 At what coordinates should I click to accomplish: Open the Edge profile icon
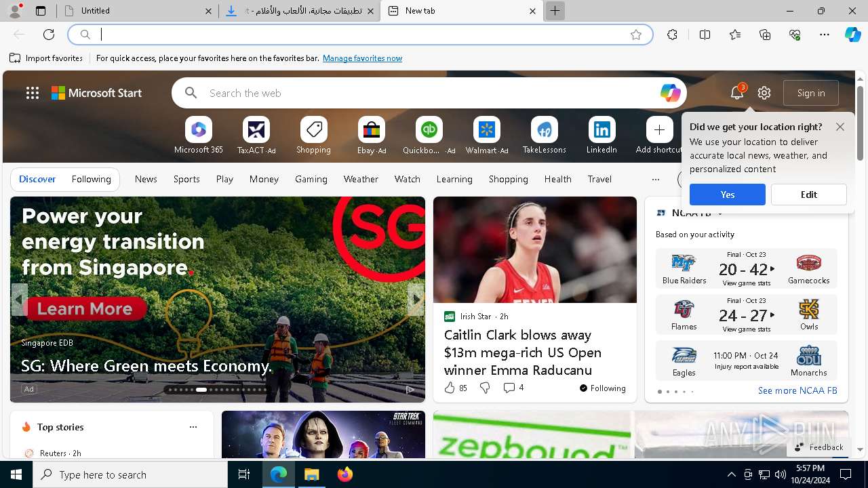(15, 11)
